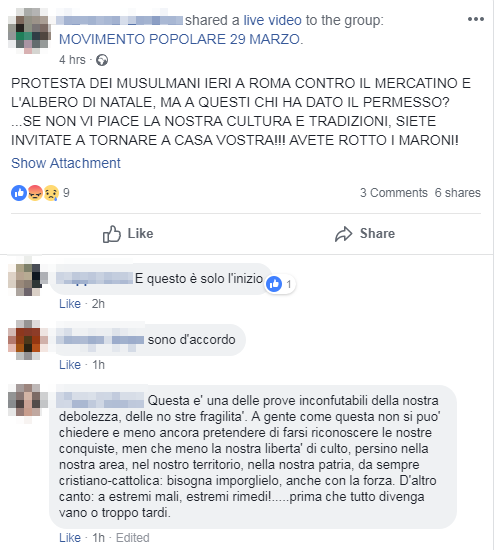Click the globe public-privacy icon
This screenshot has height=550, width=495.
tap(102, 60)
